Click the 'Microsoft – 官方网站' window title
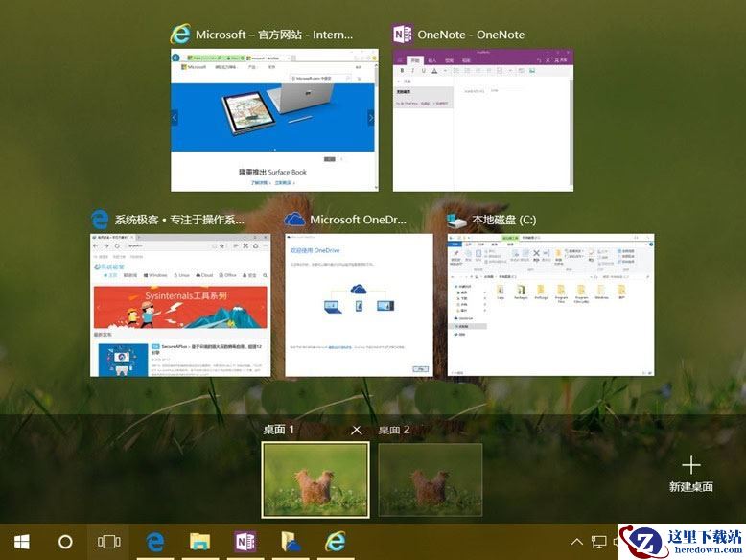Viewport: 746px width, 560px height. tap(274, 35)
